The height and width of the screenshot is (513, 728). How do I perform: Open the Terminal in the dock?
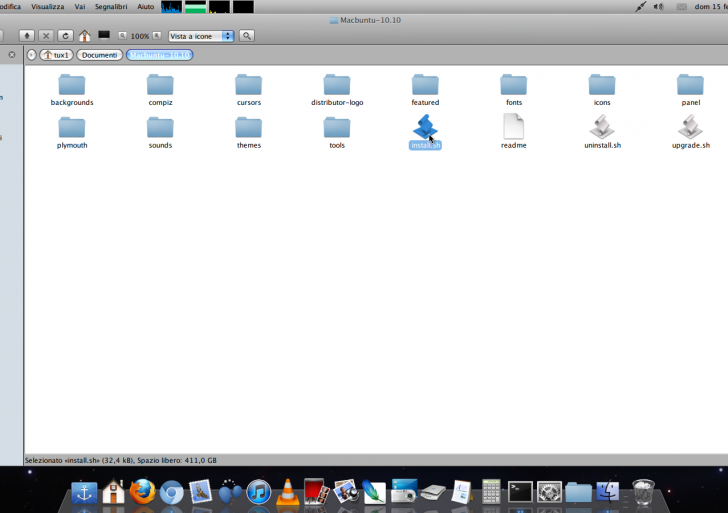coord(520,491)
